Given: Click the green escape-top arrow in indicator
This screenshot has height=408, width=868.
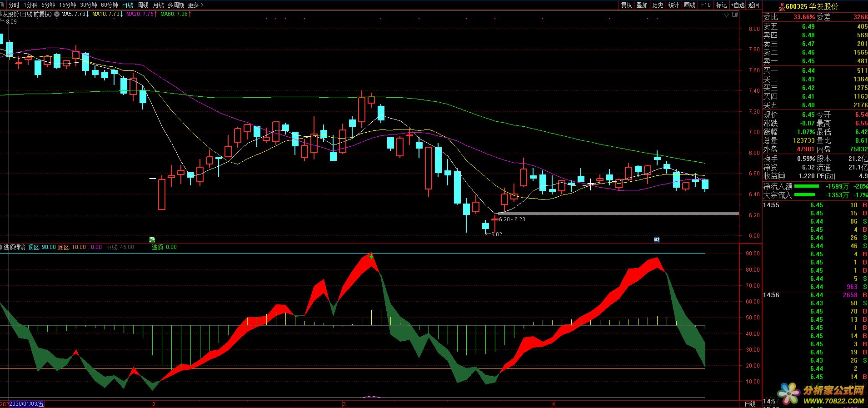Looking at the screenshot, I should tap(371, 257).
